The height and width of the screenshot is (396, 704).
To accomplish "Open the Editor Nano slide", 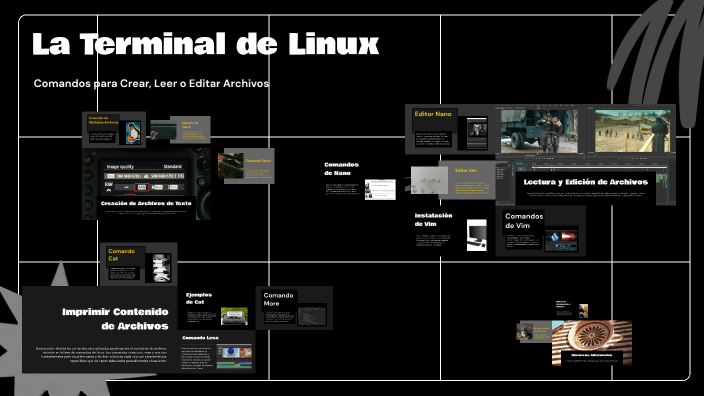I will tap(450, 129).
